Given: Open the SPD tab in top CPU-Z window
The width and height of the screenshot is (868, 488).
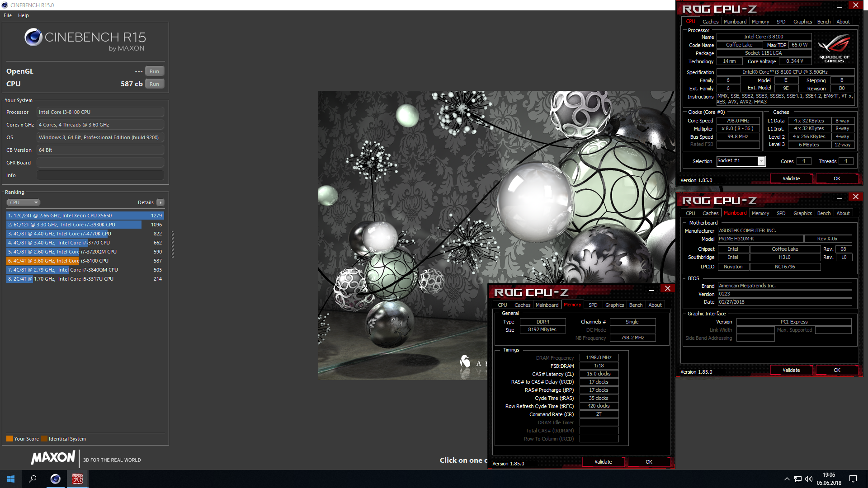Looking at the screenshot, I should click(781, 22).
